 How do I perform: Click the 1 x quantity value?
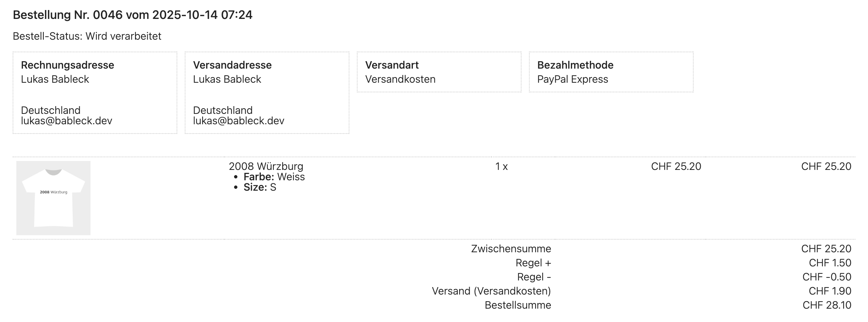501,167
